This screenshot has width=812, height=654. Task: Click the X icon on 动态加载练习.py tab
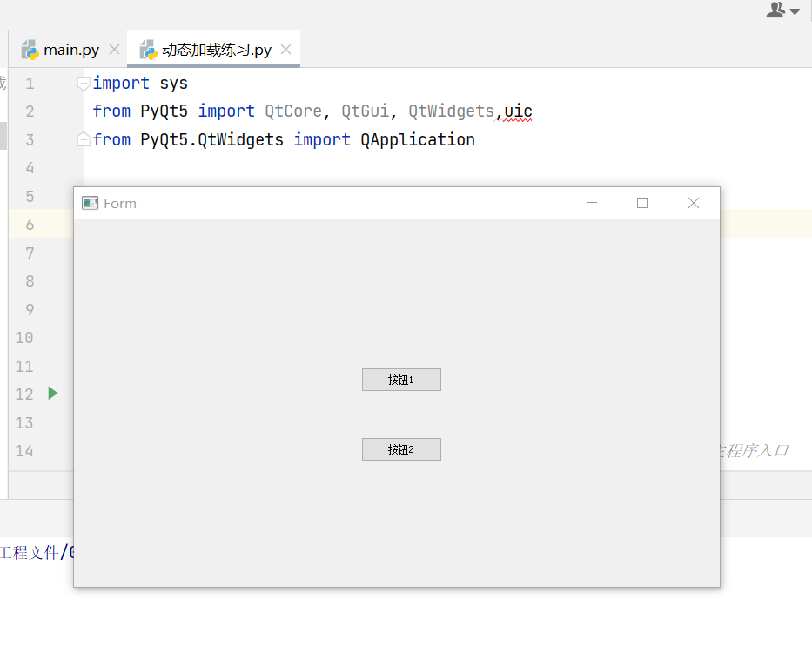coord(285,50)
